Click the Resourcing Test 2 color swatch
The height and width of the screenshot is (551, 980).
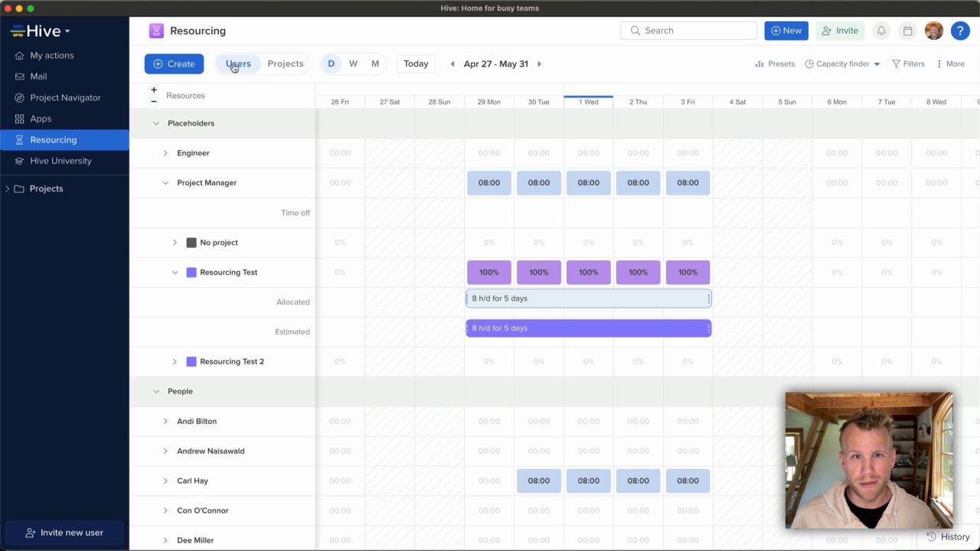[x=191, y=361]
